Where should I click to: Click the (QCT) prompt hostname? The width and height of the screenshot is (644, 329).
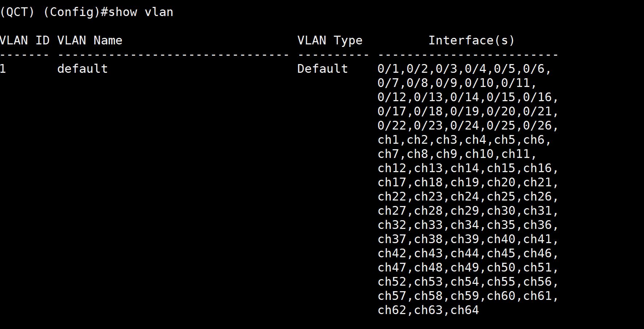click(17, 12)
